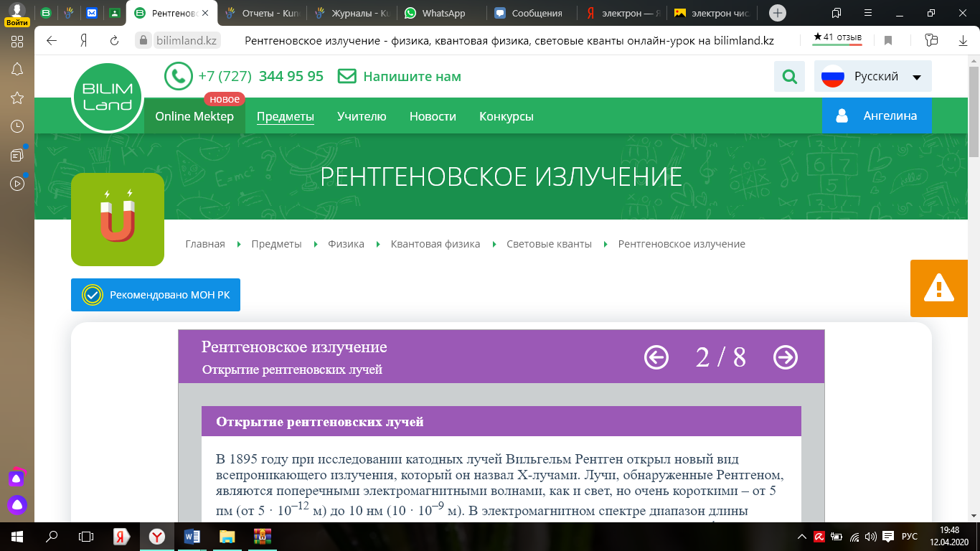Open the Ангелина user account menu
This screenshot has width=980, height=551.
tap(877, 116)
